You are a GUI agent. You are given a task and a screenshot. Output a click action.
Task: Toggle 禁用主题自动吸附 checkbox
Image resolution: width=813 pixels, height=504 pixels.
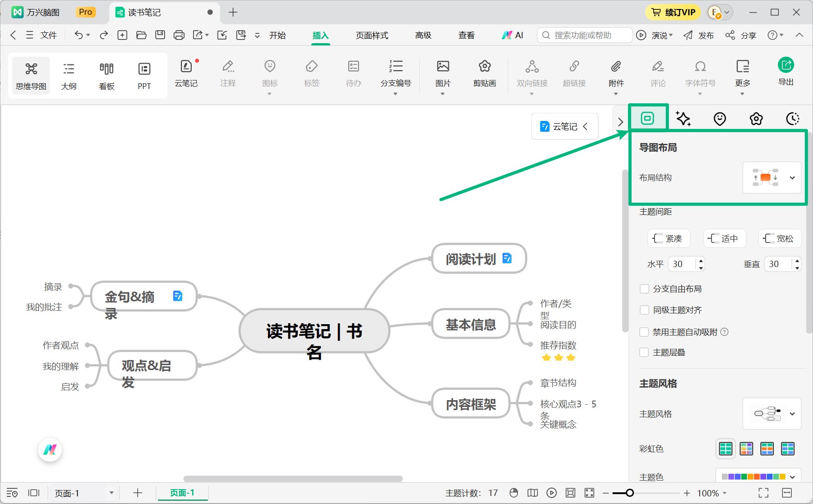click(644, 332)
